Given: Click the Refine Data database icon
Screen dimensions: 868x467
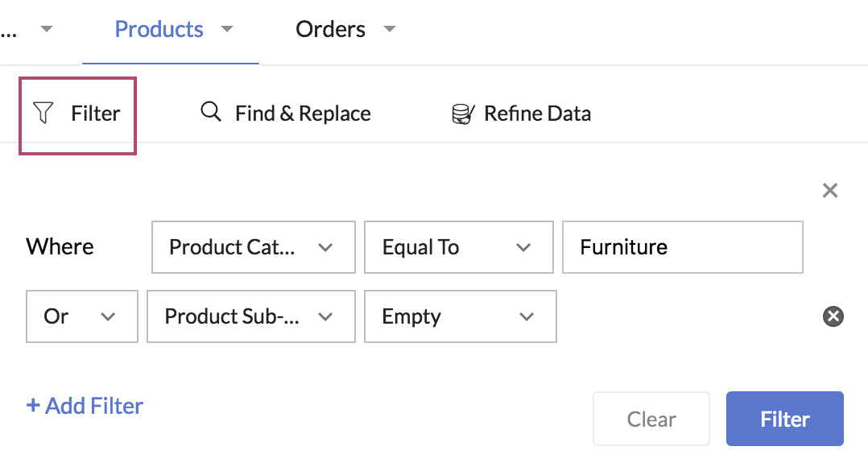Looking at the screenshot, I should pyautogui.click(x=463, y=114).
